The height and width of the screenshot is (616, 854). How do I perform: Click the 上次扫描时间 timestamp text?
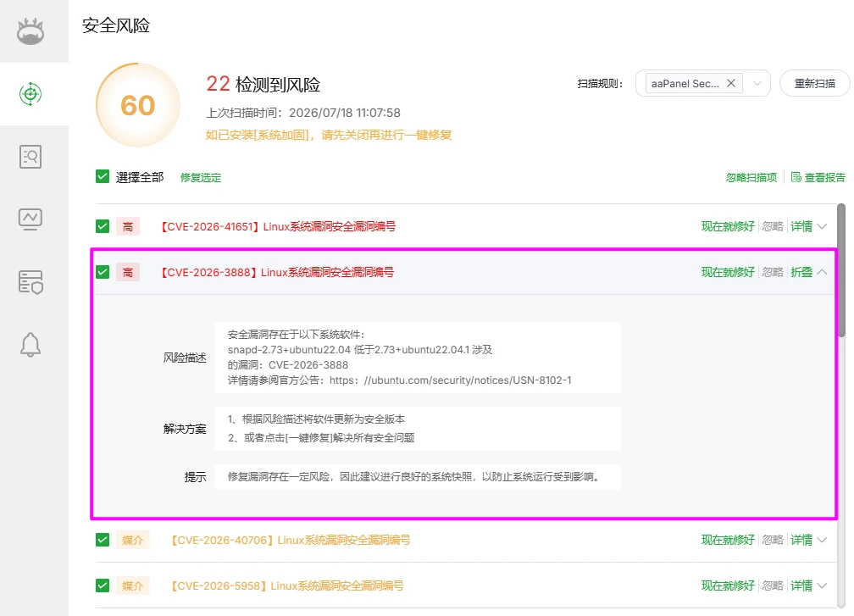coord(302,113)
